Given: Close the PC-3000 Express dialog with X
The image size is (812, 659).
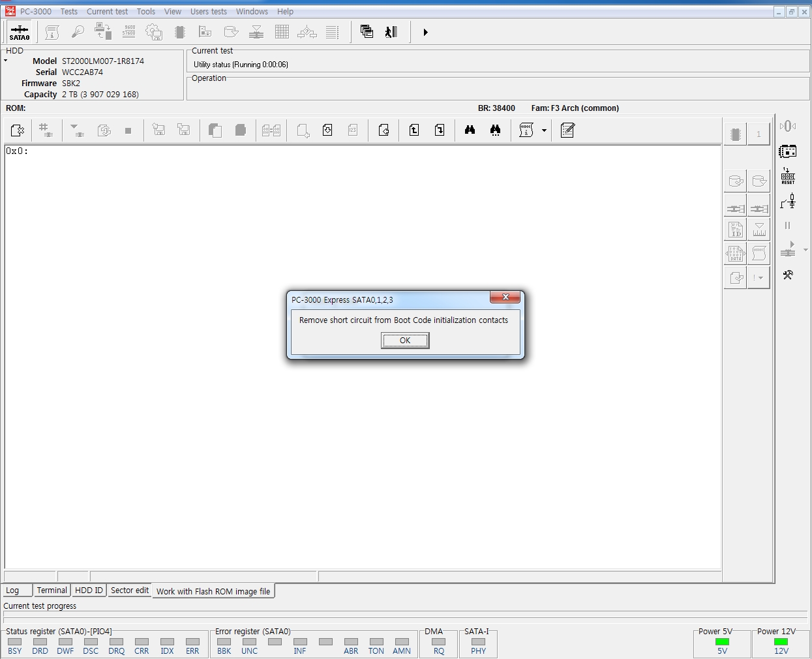Looking at the screenshot, I should click(x=505, y=298).
